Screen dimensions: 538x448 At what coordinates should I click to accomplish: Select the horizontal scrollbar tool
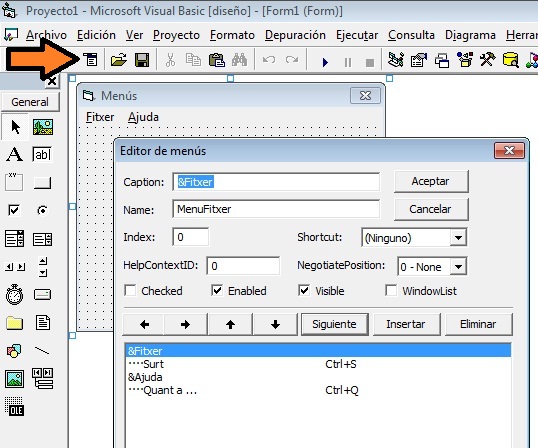click(x=15, y=267)
